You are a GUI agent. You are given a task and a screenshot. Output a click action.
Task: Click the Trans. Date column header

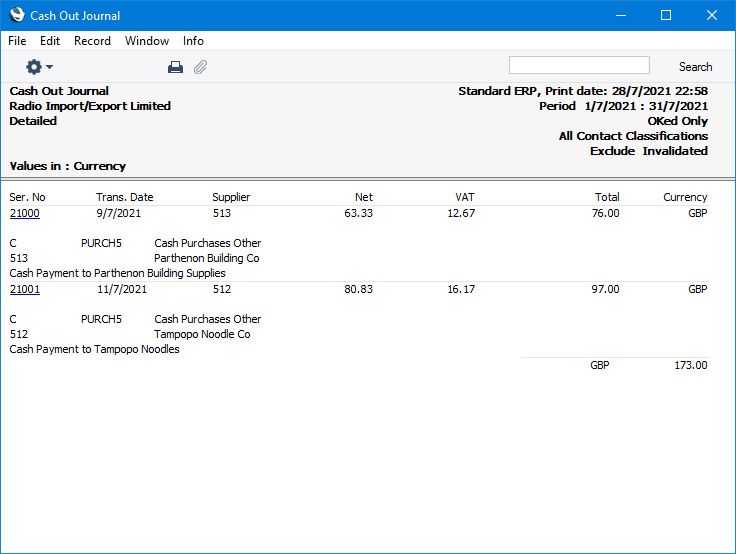tap(125, 197)
